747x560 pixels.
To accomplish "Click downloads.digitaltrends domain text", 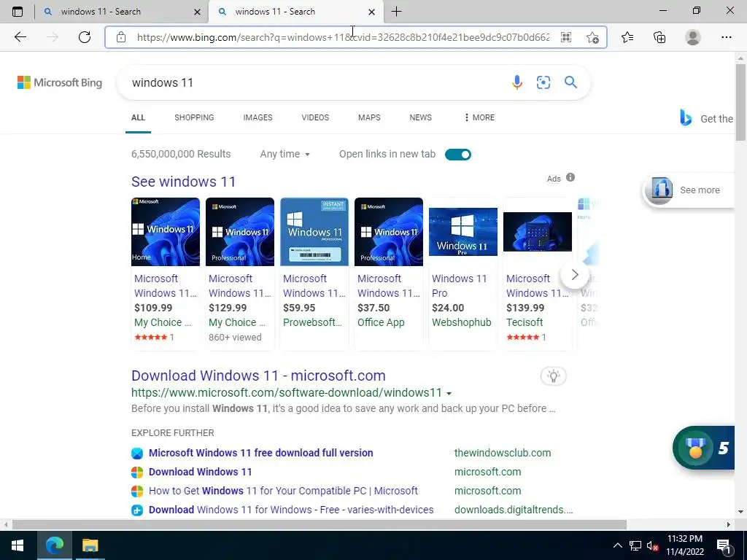I will pos(514,510).
